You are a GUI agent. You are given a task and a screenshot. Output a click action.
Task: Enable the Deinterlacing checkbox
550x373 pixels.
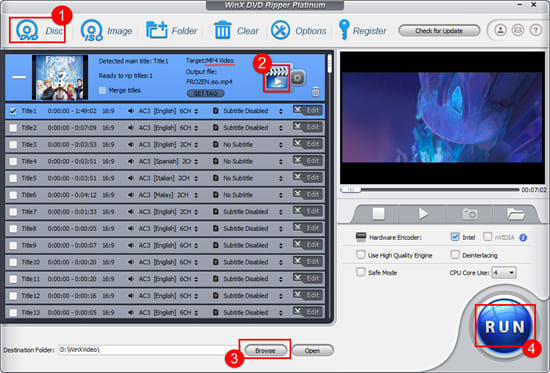455,255
